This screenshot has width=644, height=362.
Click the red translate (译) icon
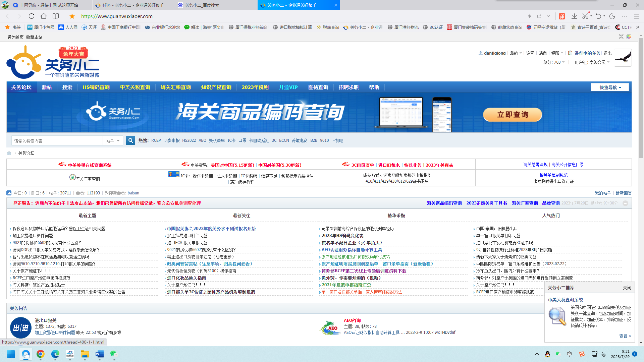click(562, 16)
